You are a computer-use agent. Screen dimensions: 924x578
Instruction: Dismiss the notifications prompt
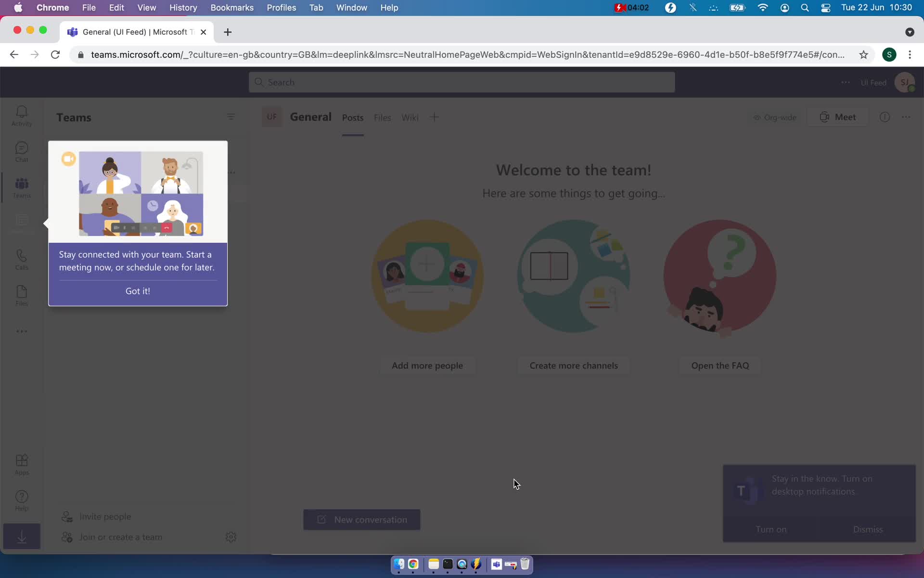[x=868, y=529]
